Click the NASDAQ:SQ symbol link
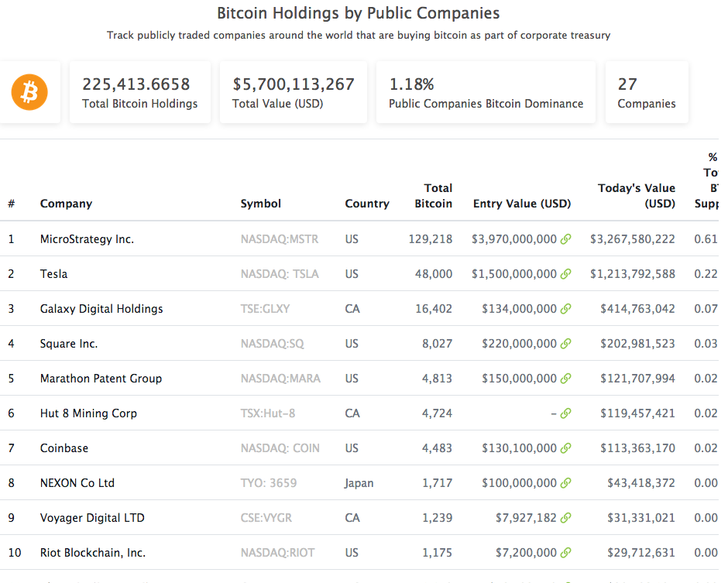Viewport: 728px width, 583px height. tap(272, 344)
